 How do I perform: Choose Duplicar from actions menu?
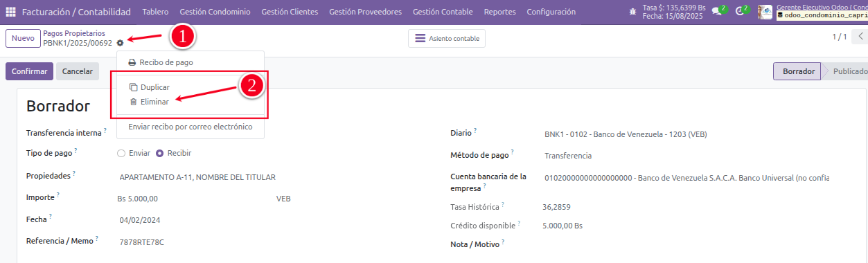point(191,87)
